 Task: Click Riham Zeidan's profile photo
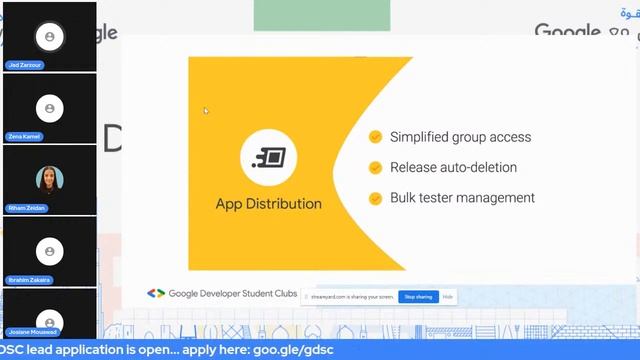tap(50, 180)
